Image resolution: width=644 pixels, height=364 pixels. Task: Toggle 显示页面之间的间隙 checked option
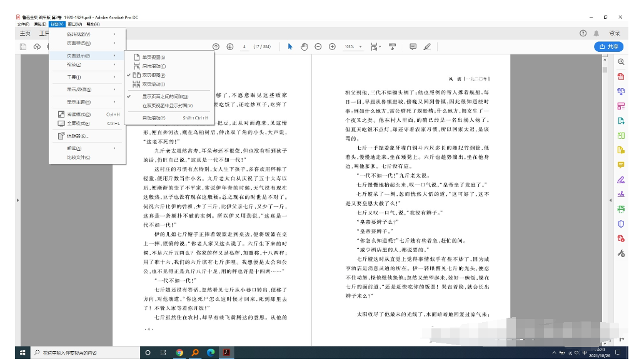click(x=169, y=96)
